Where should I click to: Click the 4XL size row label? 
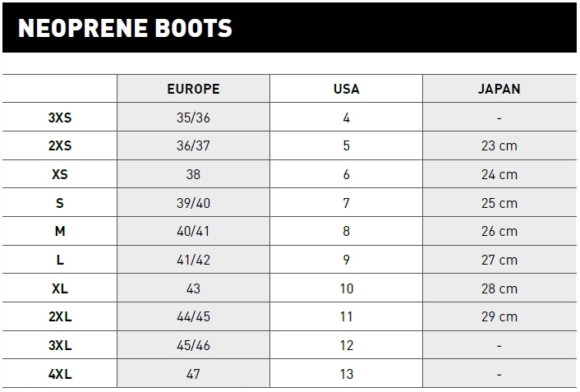point(60,374)
